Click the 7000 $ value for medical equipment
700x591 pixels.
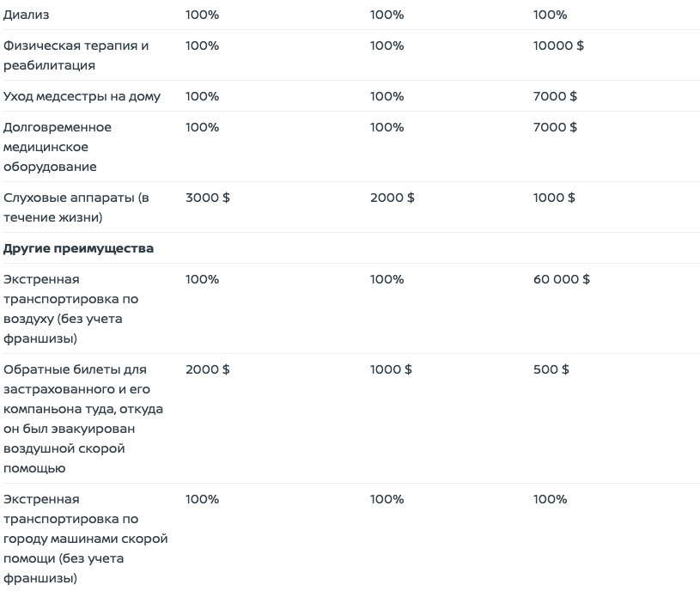pos(555,127)
